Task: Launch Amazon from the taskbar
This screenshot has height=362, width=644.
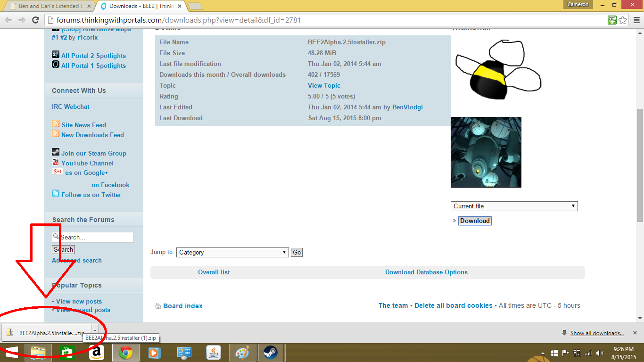Action: (x=97, y=353)
